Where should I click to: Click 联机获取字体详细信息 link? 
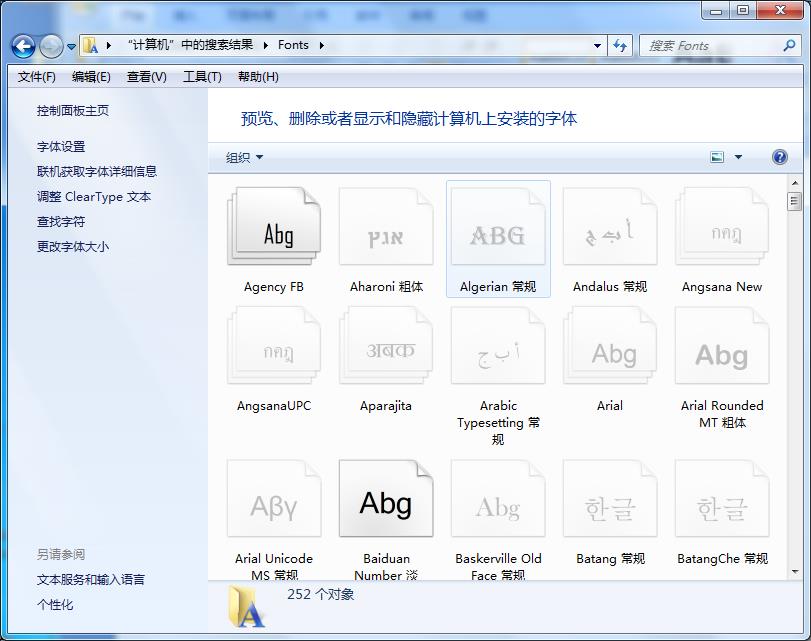pos(97,172)
